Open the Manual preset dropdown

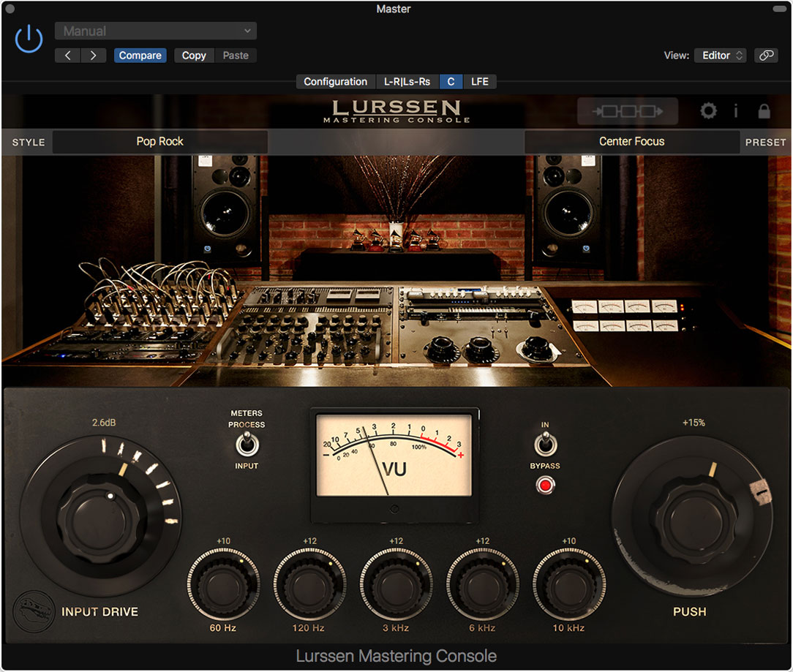pyautogui.click(x=155, y=31)
